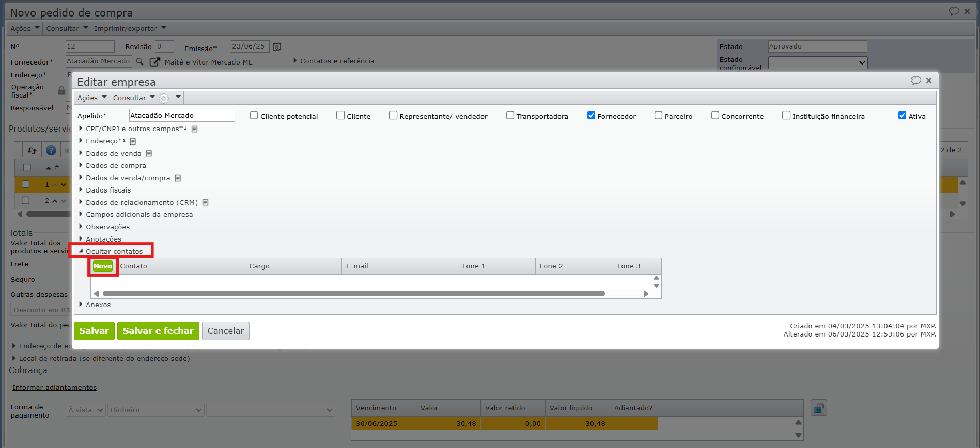Open comments in Editar empresa dialog
Image resolution: width=980 pixels, height=448 pixels.
[x=915, y=81]
